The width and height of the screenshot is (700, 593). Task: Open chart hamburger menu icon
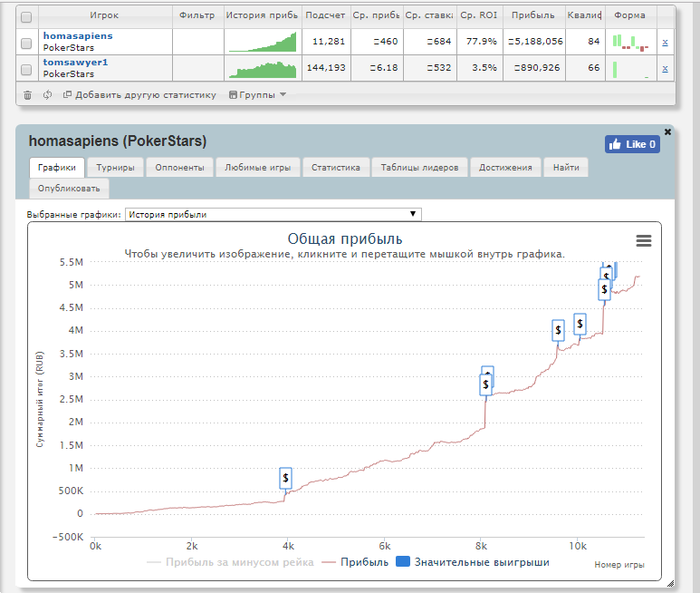[643, 241]
